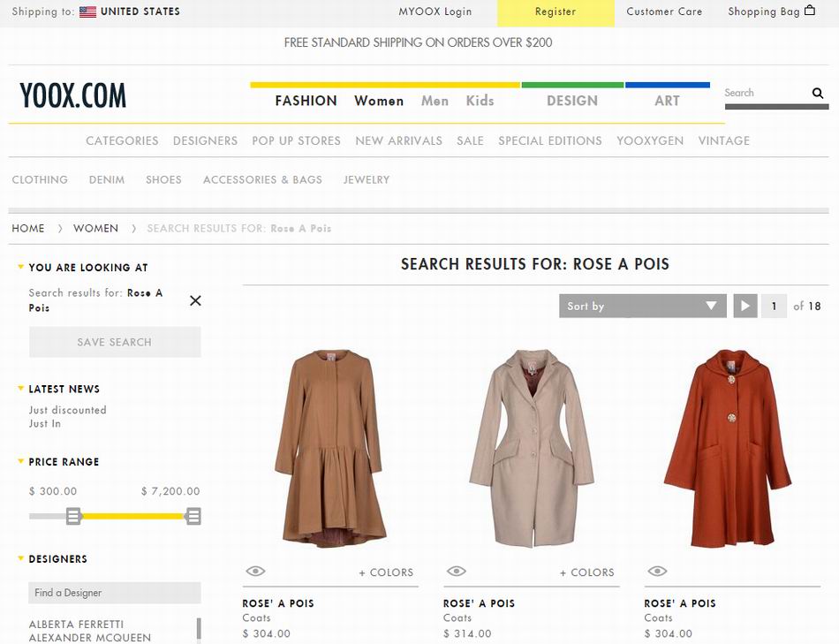Click the search magnifier icon
Viewport: 839px width, 644px height.
818,93
